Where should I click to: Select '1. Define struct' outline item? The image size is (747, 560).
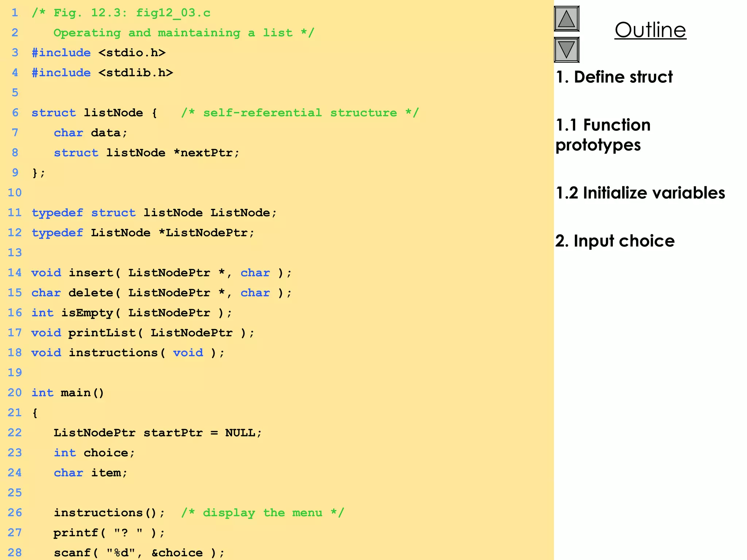click(x=614, y=77)
